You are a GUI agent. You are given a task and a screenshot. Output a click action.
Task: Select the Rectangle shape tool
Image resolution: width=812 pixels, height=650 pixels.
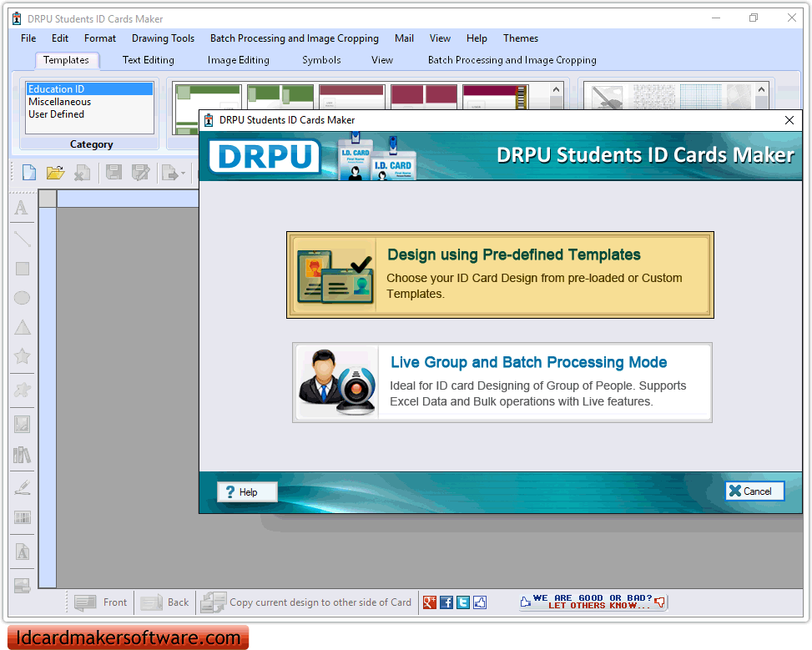pos(23,269)
